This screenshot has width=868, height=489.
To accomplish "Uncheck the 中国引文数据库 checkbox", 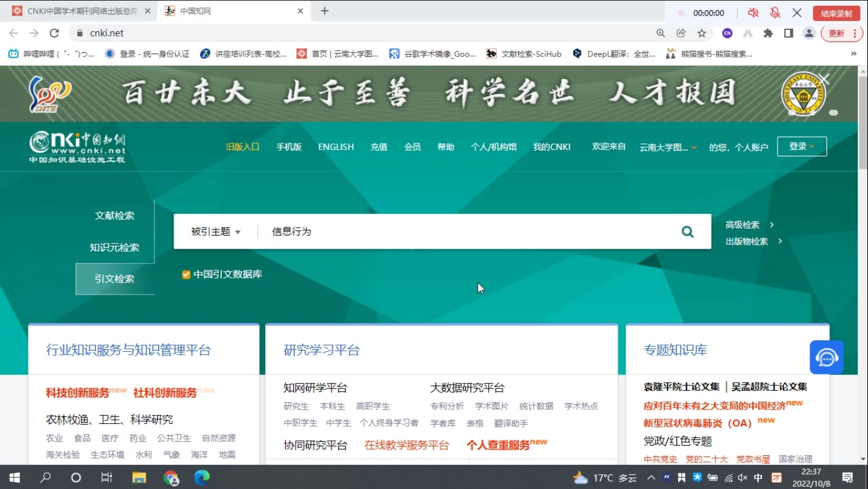I will click(x=186, y=275).
